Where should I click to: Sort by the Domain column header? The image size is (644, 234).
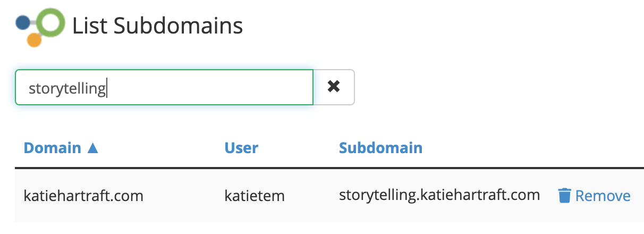(53, 147)
